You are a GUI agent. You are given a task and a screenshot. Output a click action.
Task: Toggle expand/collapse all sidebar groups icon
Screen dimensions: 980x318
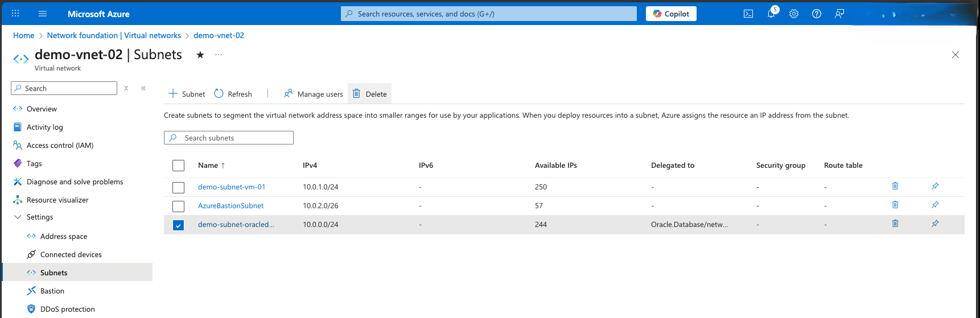point(126,88)
